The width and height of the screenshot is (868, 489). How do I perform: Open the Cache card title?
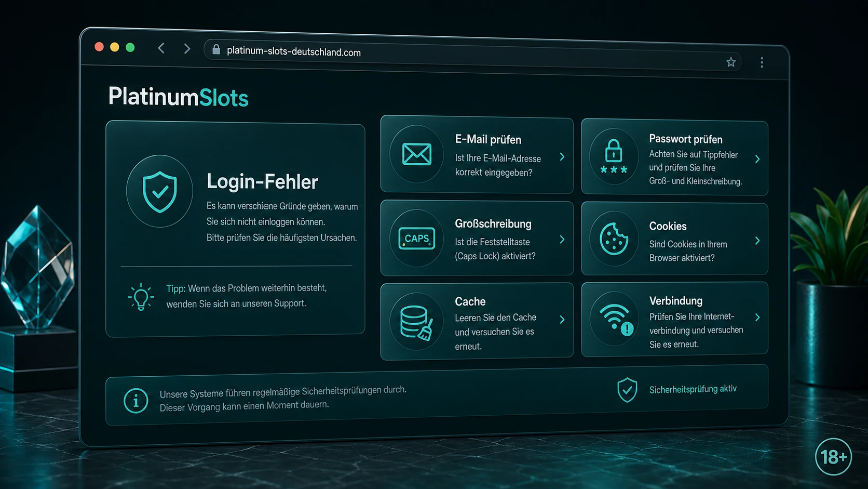click(x=470, y=301)
